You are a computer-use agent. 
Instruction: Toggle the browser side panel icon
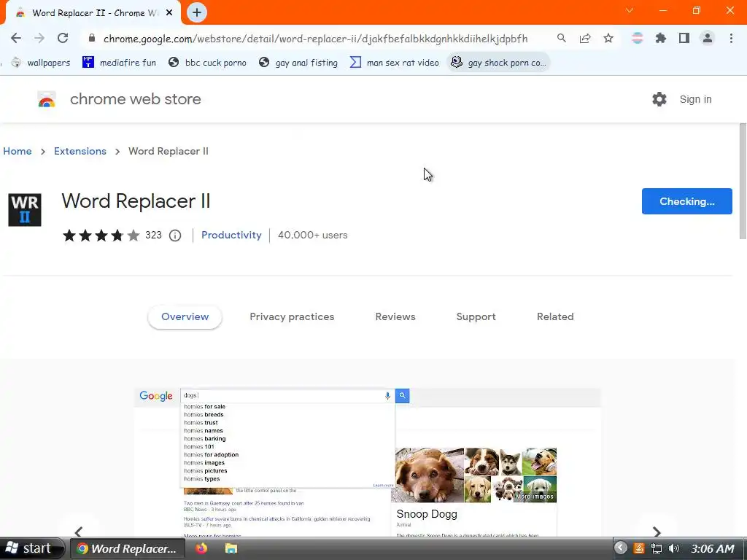(684, 38)
